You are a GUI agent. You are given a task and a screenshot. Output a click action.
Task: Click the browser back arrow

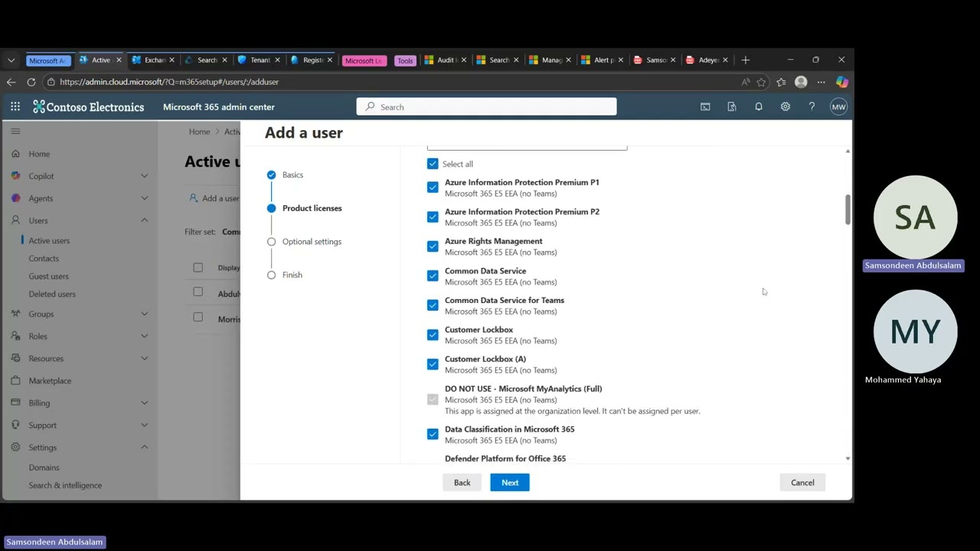pyautogui.click(x=11, y=82)
